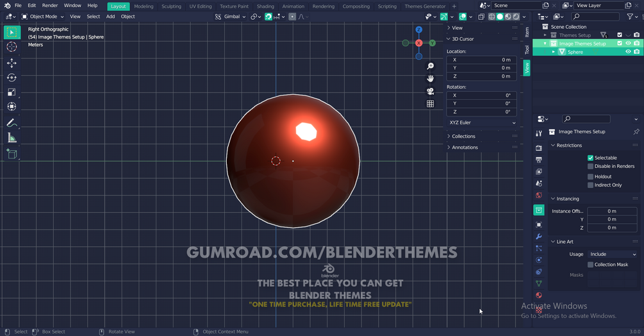The image size is (644, 336).
Task: Click the red X axis gizmo
Action: coord(418,43)
